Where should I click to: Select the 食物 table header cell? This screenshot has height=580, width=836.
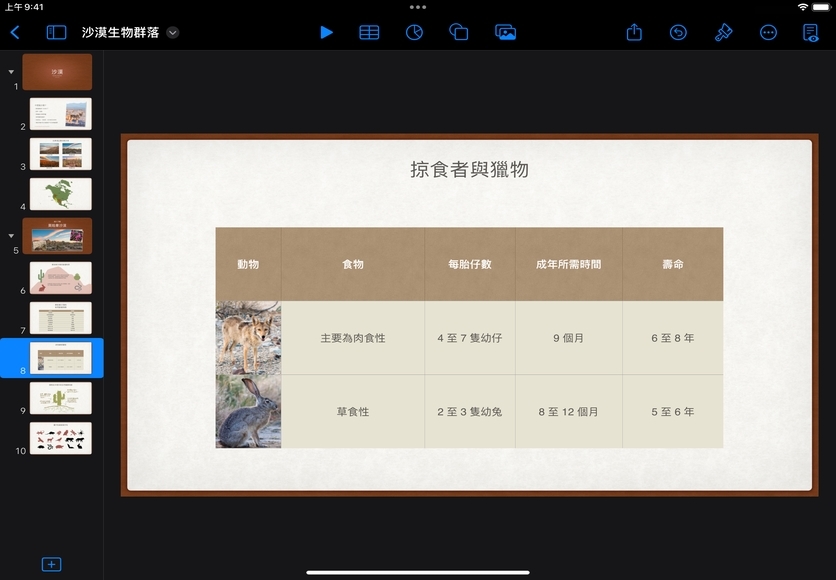click(352, 264)
